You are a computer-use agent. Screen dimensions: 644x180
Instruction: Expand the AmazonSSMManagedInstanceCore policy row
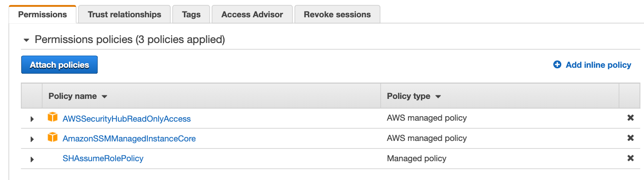32,139
